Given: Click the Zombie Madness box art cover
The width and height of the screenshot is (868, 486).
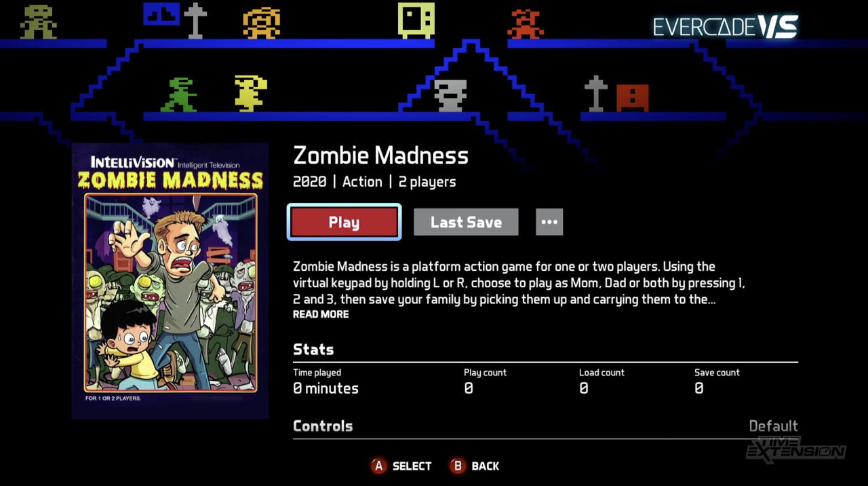Looking at the screenshot, I should click(x=170, y=281).
